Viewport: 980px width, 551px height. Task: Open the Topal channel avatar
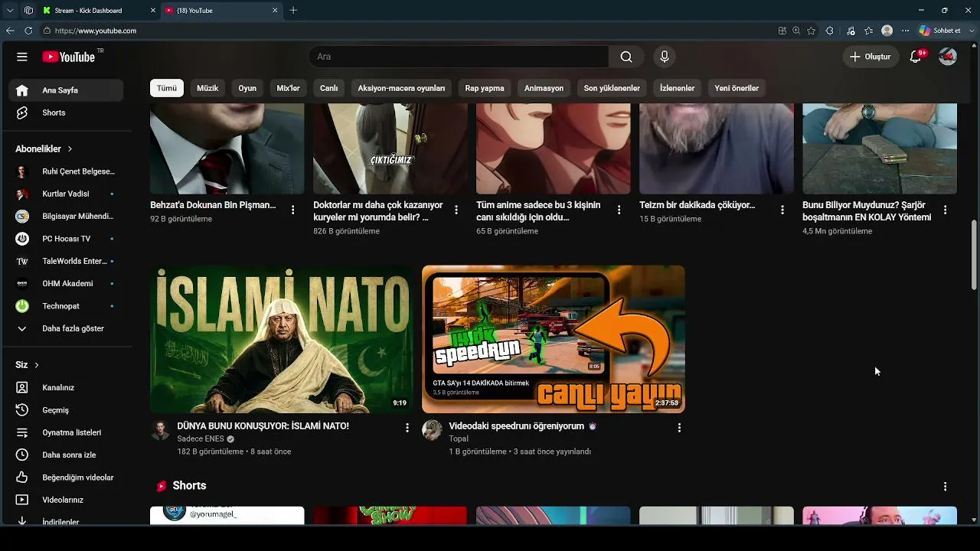tap(432, 430)
